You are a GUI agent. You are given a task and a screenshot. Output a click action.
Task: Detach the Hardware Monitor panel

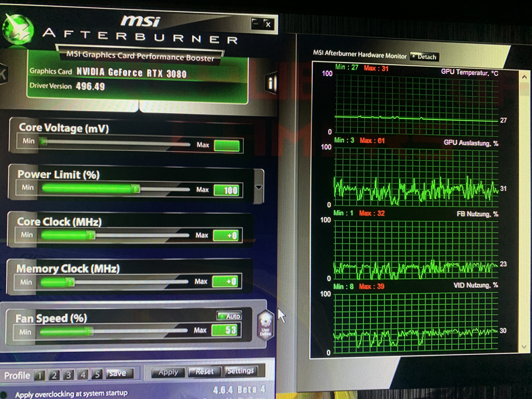pyautogui.click(x=424, y=57)
